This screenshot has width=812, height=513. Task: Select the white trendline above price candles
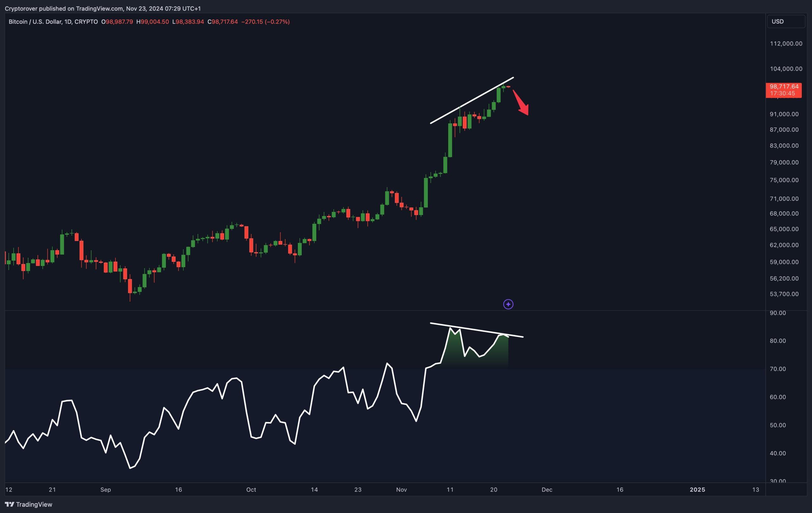[x=472, y=100]
